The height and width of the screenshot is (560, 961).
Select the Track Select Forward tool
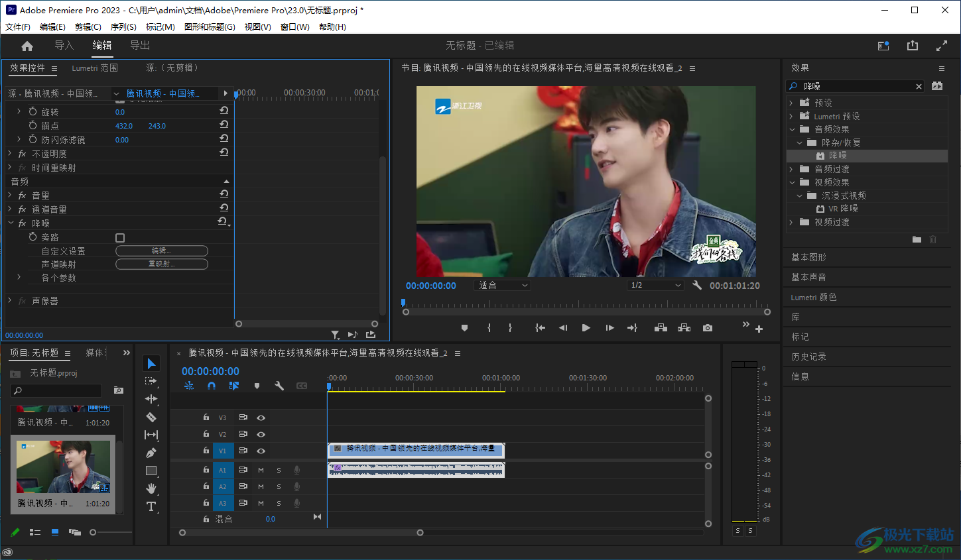pyautogui.click(x=151, y=381)
